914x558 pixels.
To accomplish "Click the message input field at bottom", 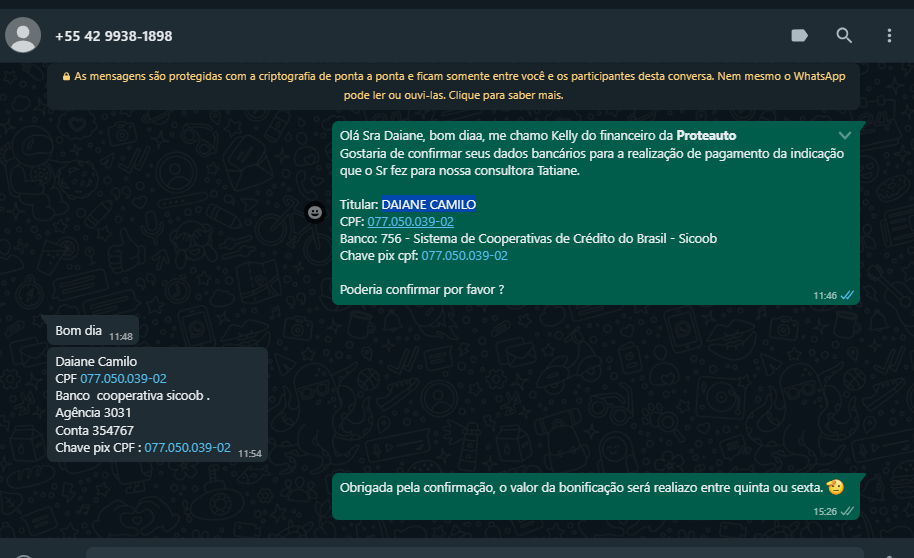I will [x=474, y=553].
